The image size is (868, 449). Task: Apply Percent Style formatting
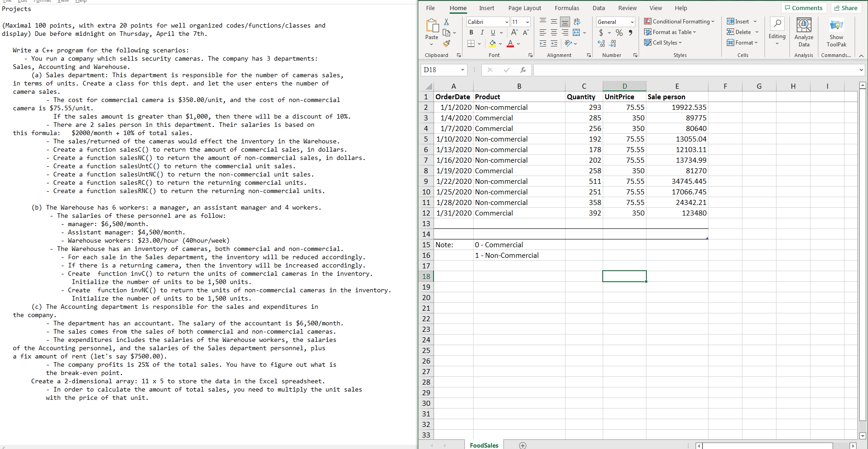tap(618, 32)
